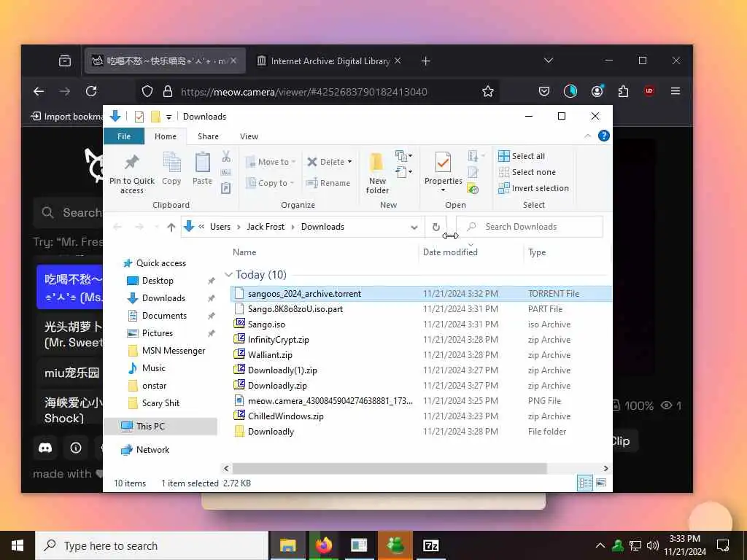Open Firefox Extensions puzzle icon
This screenshot has height=560, width=747.
[623, 91]
